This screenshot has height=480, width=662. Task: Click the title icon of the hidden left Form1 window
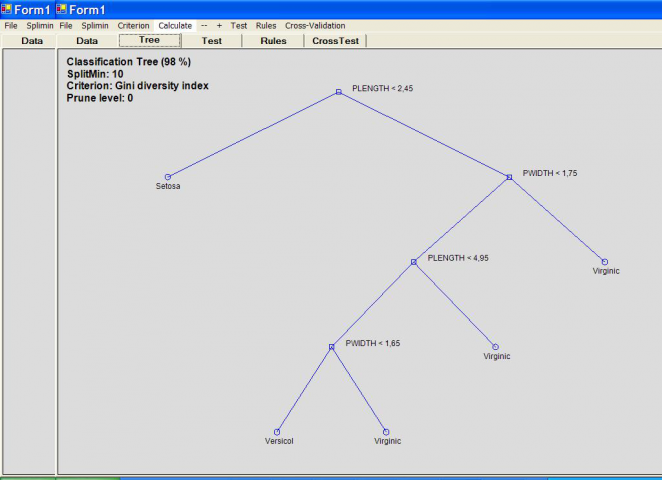[x=6, y=9]
